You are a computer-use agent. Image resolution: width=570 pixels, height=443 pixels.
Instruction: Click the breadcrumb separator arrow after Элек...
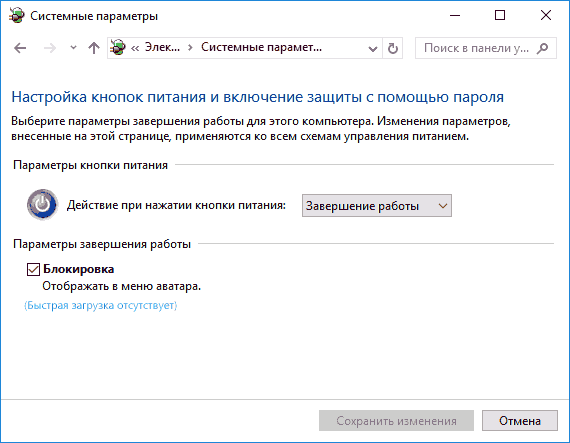tap(190, 48)
